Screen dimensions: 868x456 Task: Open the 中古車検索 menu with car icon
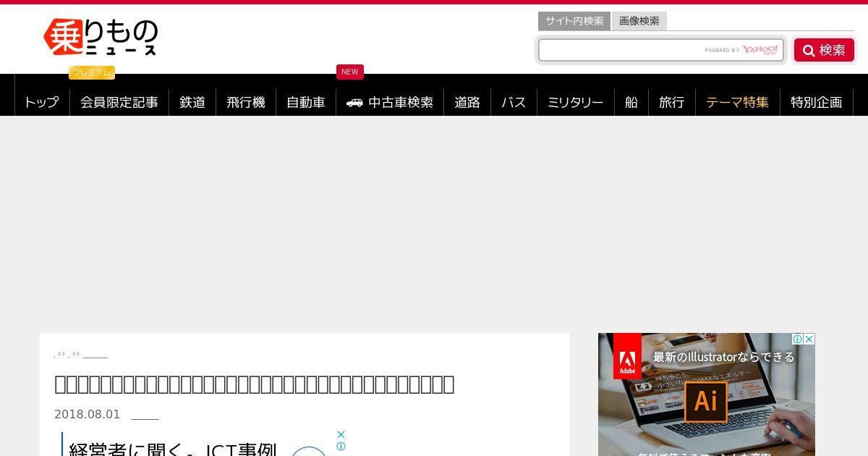click(390, 102)
